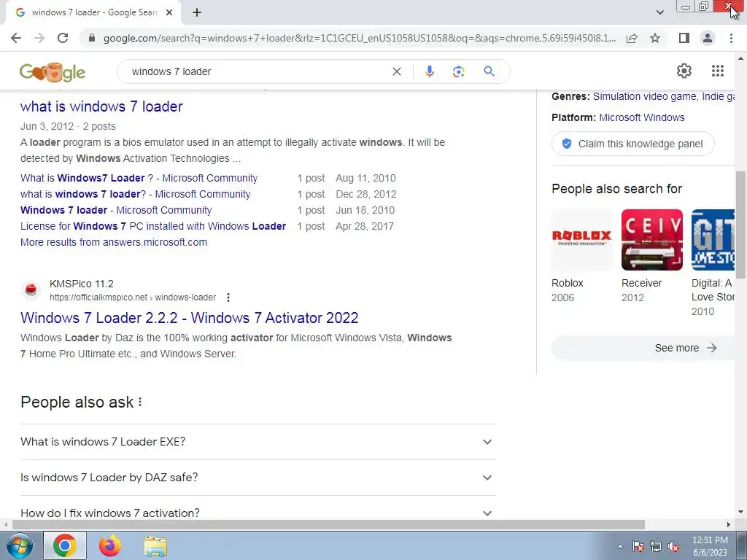Open the Chrome profile avatar
Image resolution: width=747 pixels, height=560 pixels.
(708, 38)
